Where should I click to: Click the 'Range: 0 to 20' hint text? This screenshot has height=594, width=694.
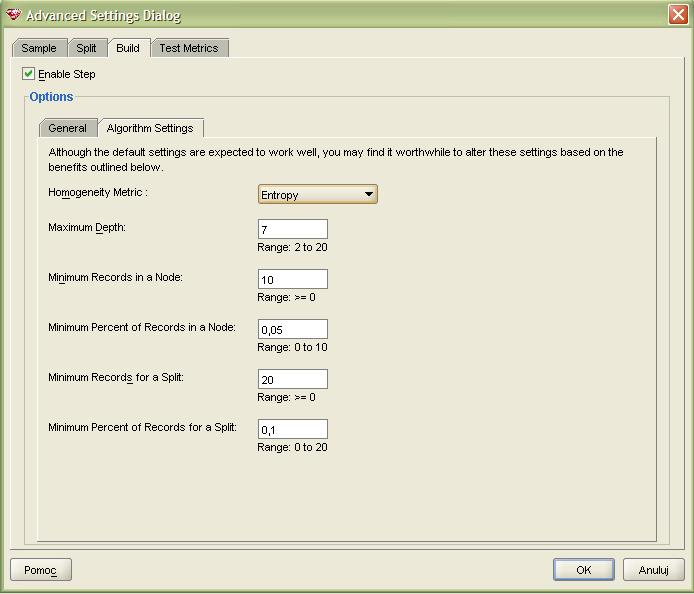(292, 447)
